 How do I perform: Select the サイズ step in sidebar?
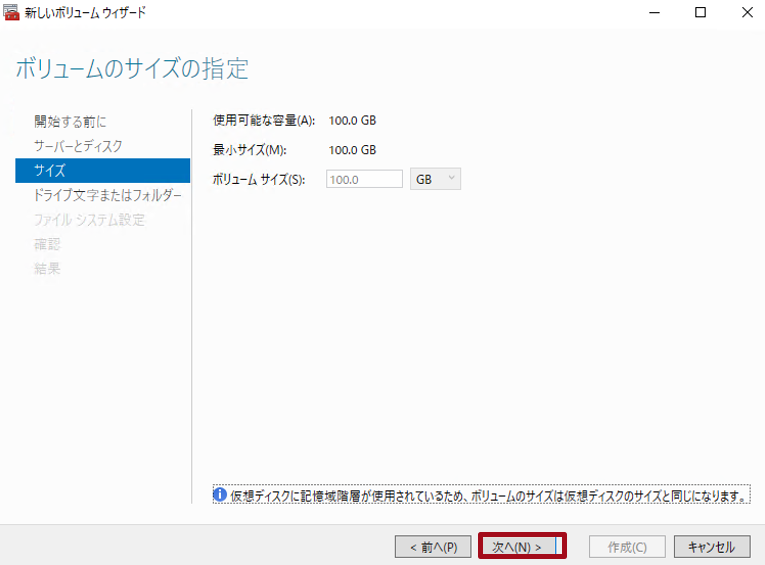coord(102,170)
